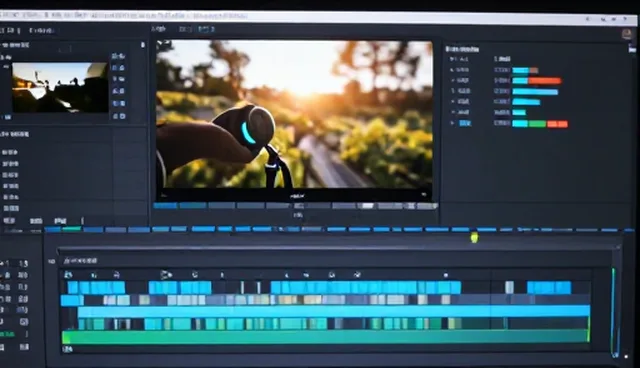Click the orange segment of the cyan-orange bar
This screenshot has height=368, width=640.
click(x=544, y=81)
